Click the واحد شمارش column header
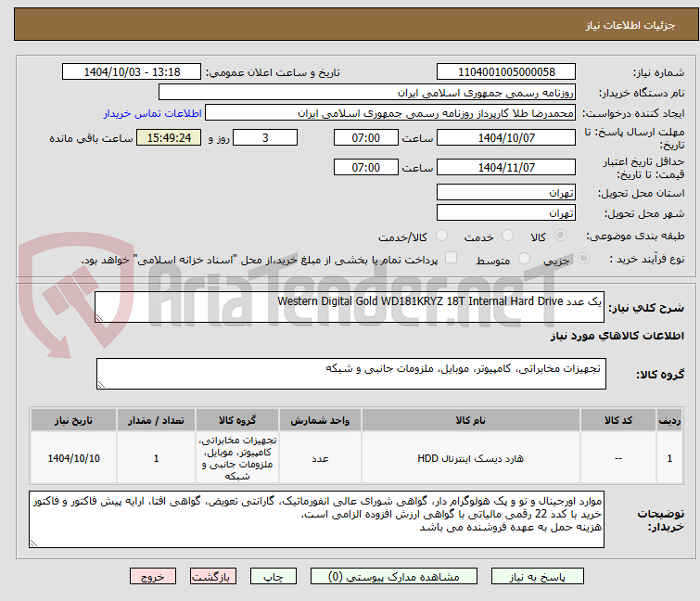Screen dimensions: 700x601 click(x=320, y=420)
